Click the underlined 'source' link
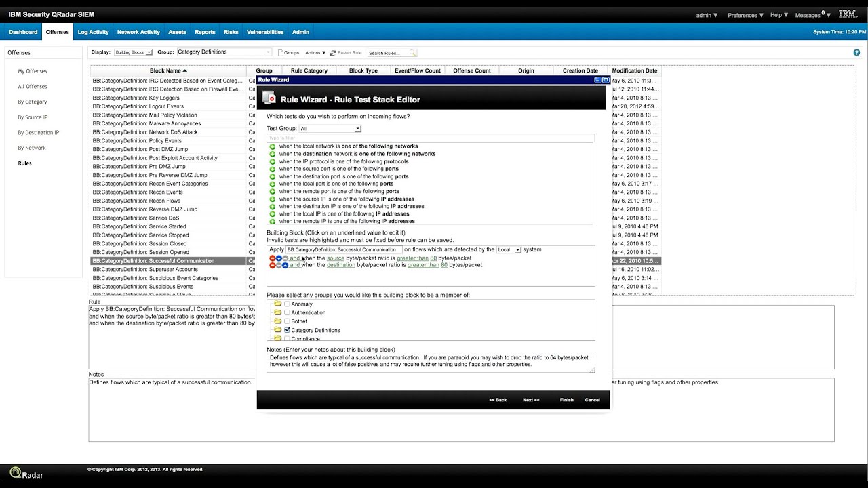868x488 pixels. click(336, 258)
